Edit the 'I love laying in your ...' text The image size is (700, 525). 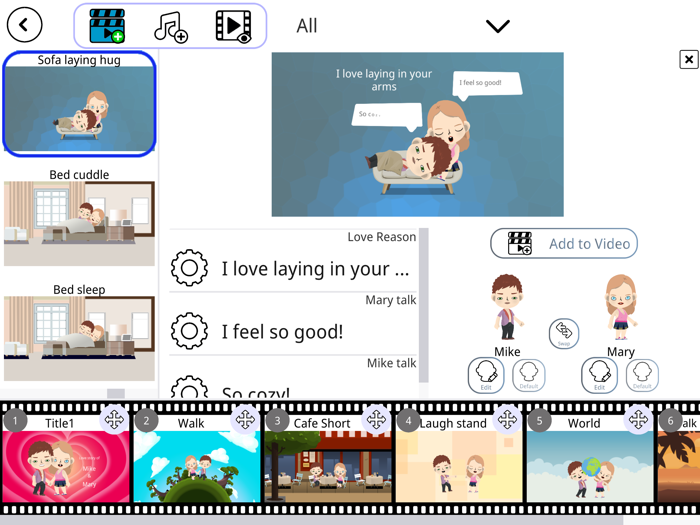(315, 269)
